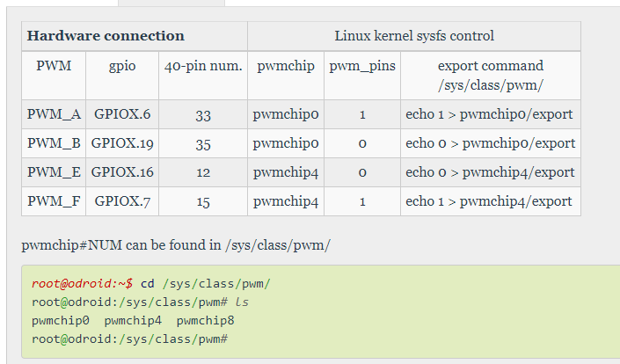
Task: Select the GPIOX.19 cell
Action: point(122,143)
